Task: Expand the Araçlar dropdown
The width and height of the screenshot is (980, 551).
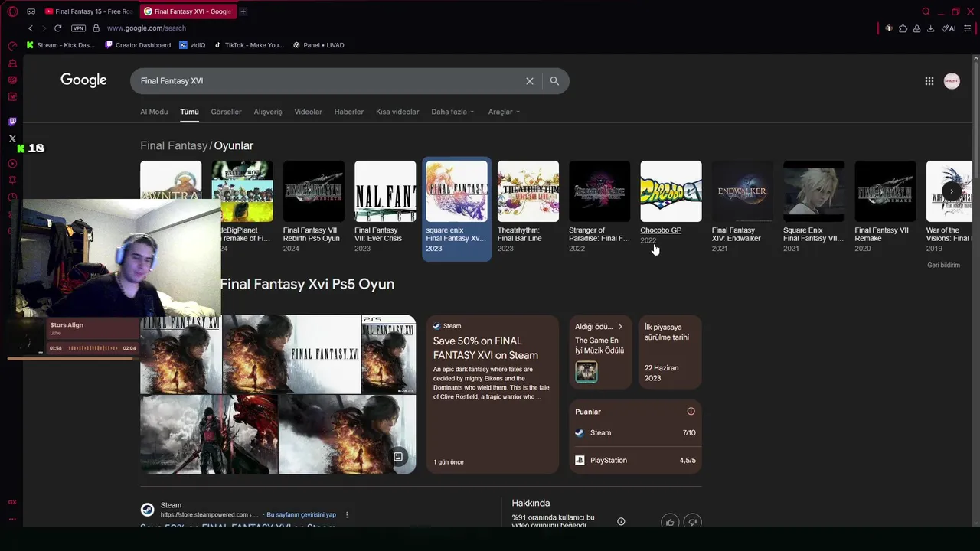Action: coord(504,112)
